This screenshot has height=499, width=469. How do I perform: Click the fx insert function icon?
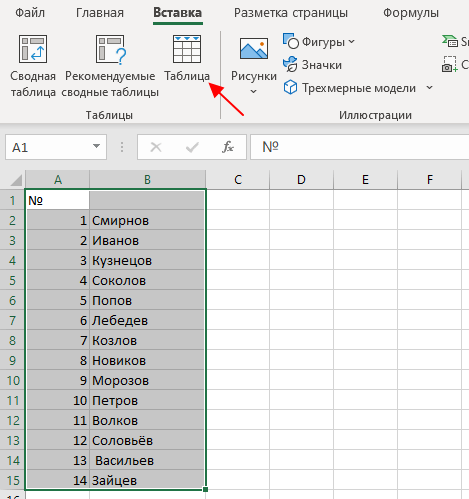[x=228, y=147]
